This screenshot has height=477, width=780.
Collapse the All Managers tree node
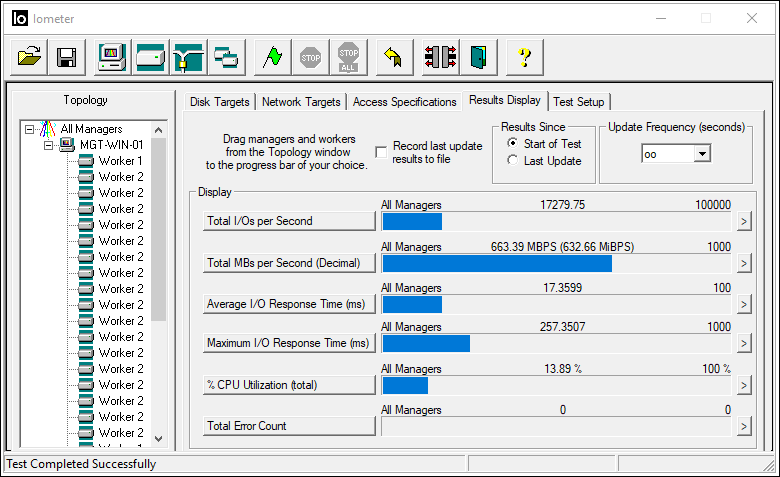[28, 129]
